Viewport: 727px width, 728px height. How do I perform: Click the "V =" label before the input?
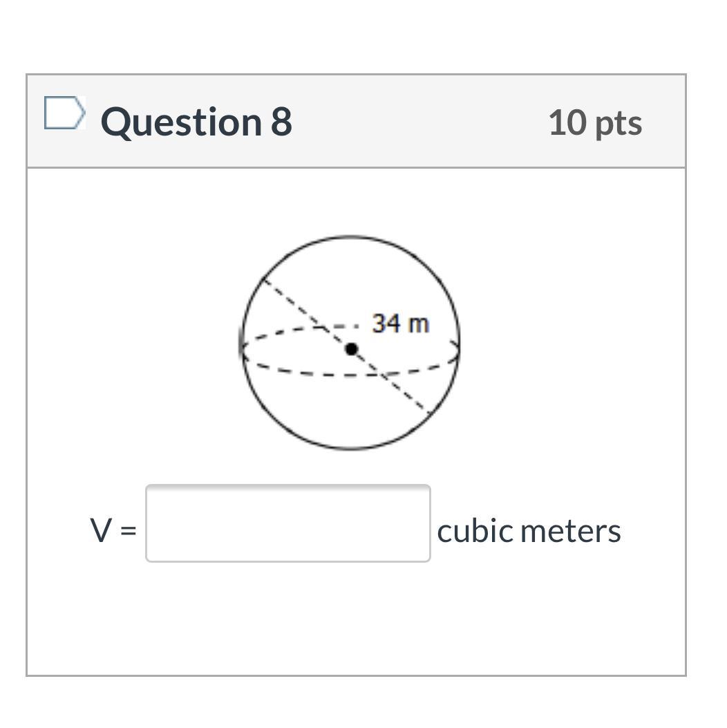[113, 531]
